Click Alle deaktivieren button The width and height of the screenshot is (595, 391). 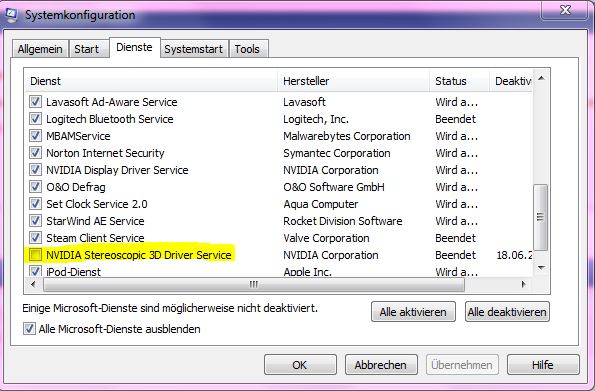point(507,312)
